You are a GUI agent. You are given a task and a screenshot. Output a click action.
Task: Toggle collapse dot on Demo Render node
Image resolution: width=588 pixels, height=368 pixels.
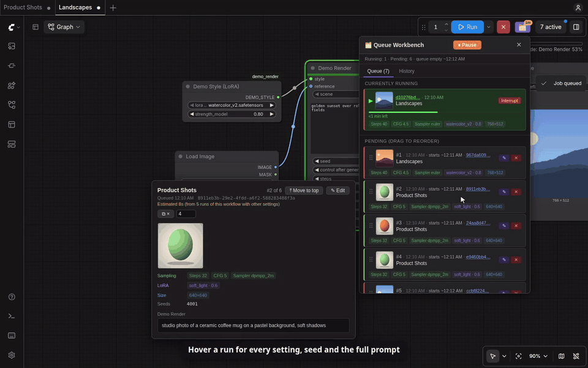pos(313,68)
